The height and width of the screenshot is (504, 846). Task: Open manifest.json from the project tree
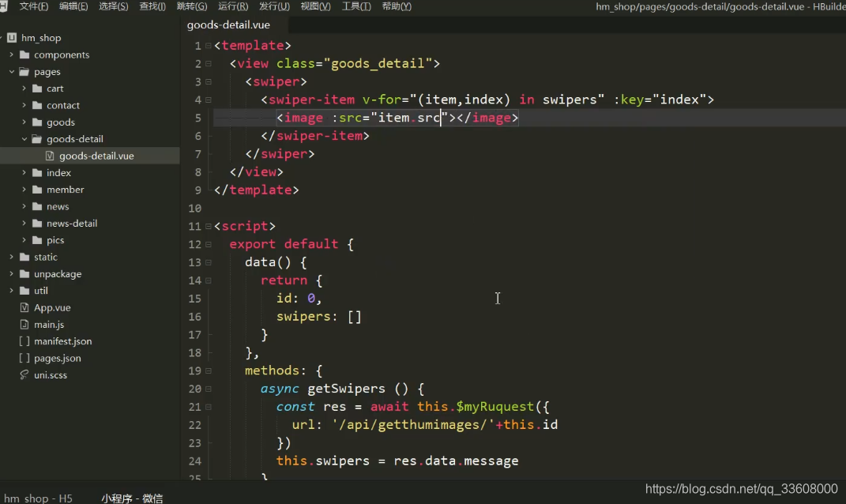click(x=62, y=341)
